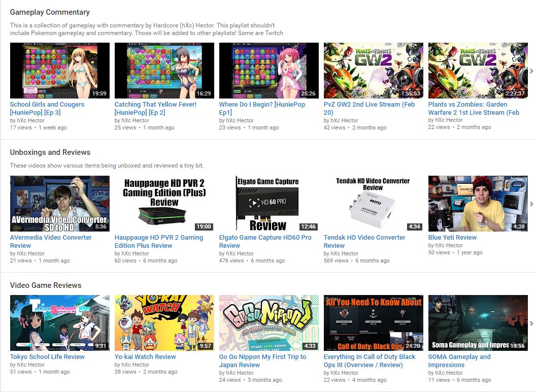The height and width of the screenshot is (392, 536).
Task: Open the Blue Yeti Review thumbnail
Action: pos(478,204)
